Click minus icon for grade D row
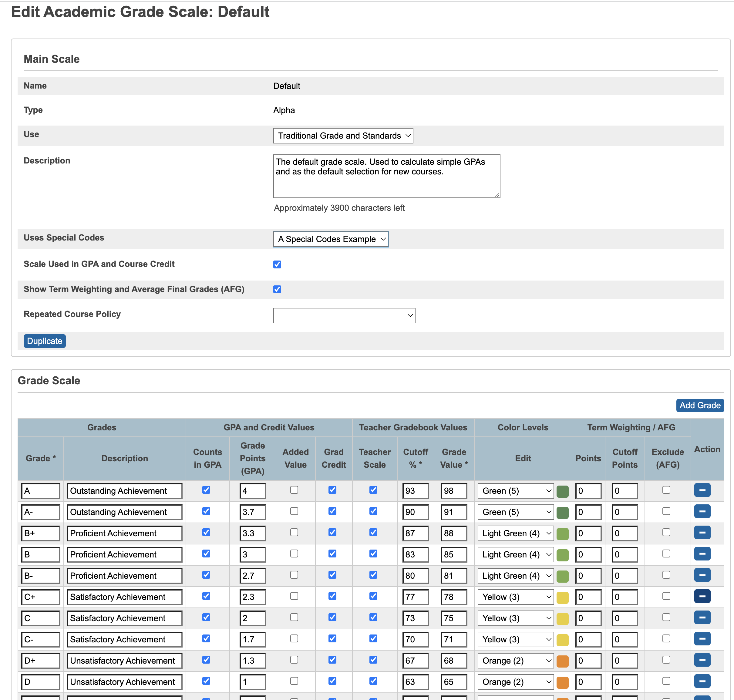The height and width of the screenshot is (700, 734). 702,681
